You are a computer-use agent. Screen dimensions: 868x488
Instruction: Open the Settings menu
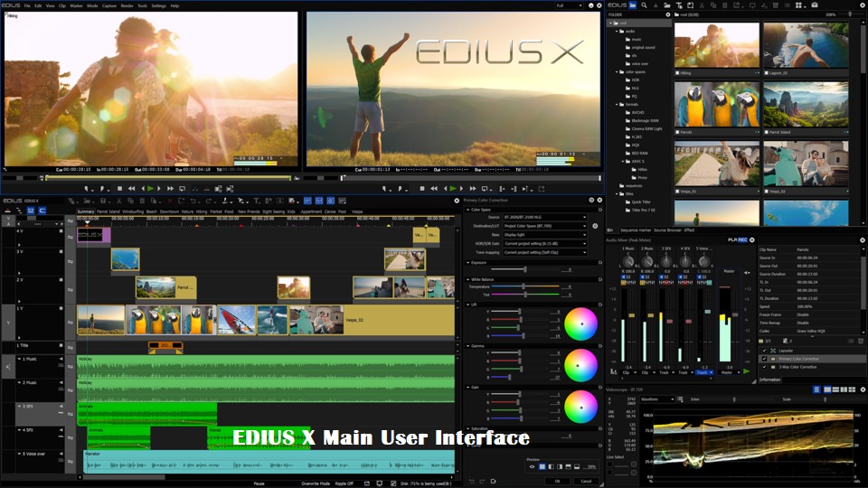(x=158, y=5)
